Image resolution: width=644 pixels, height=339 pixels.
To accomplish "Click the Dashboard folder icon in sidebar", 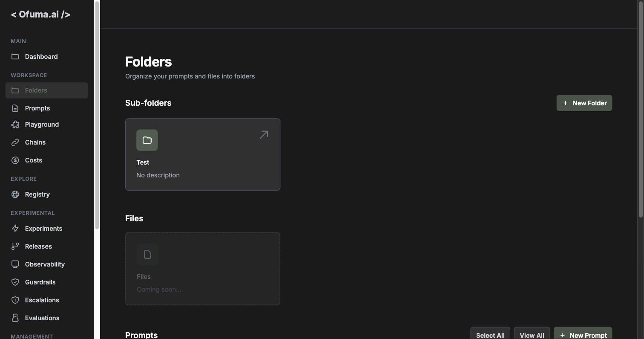I will coord(15,56).
